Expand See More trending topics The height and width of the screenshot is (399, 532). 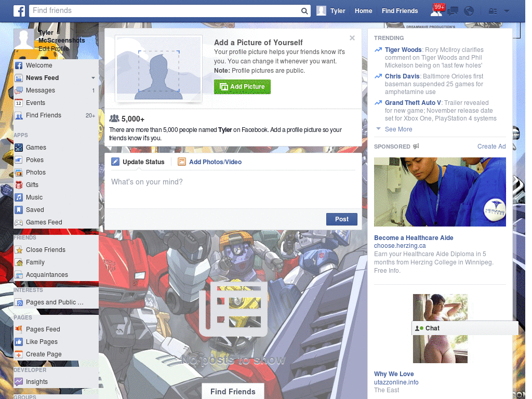398,129
